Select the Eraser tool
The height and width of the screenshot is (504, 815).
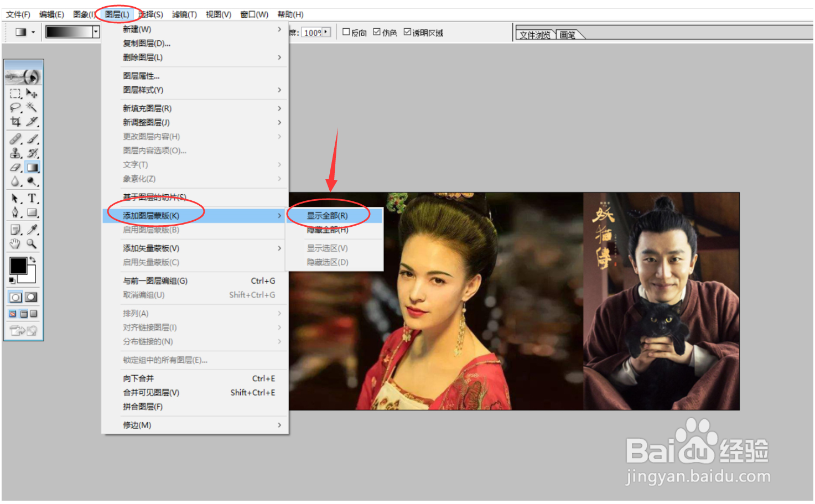[15, 167]
